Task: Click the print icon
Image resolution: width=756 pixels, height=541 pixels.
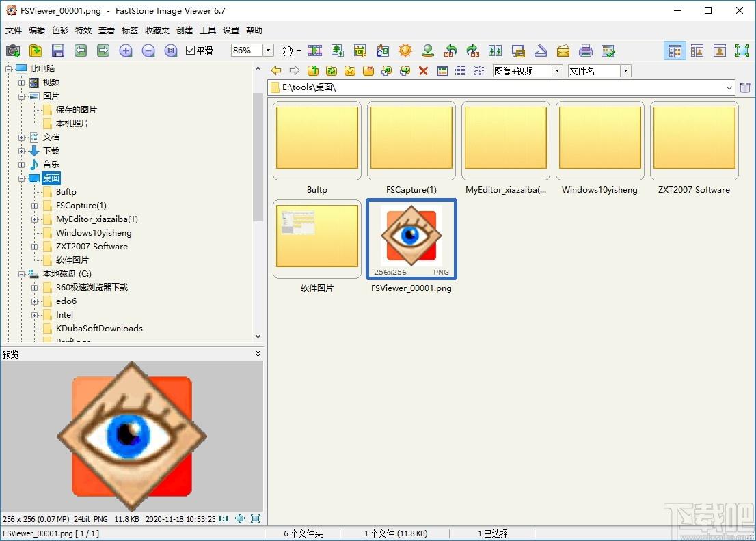Action: 585,51
